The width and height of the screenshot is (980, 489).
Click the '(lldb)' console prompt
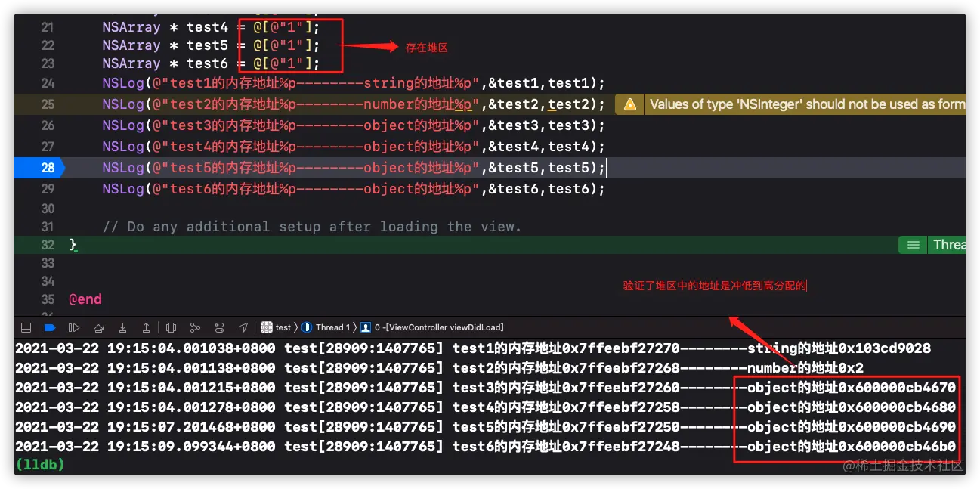pos(40,465)
